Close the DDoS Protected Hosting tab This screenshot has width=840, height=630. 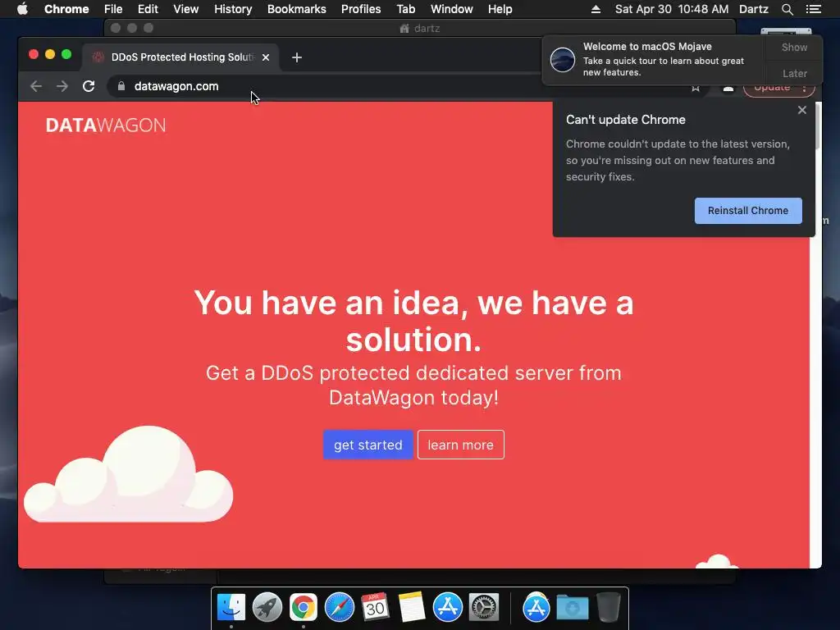pyautogui.click(x=266, y=57)
